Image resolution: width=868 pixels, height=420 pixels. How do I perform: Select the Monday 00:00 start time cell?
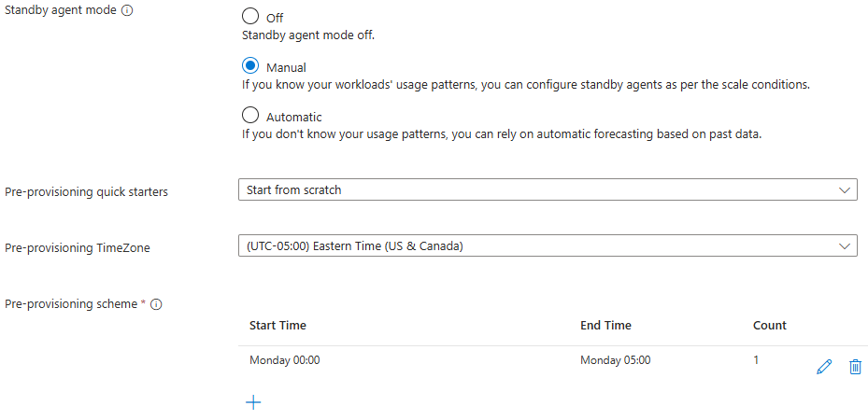coord(284,360)
